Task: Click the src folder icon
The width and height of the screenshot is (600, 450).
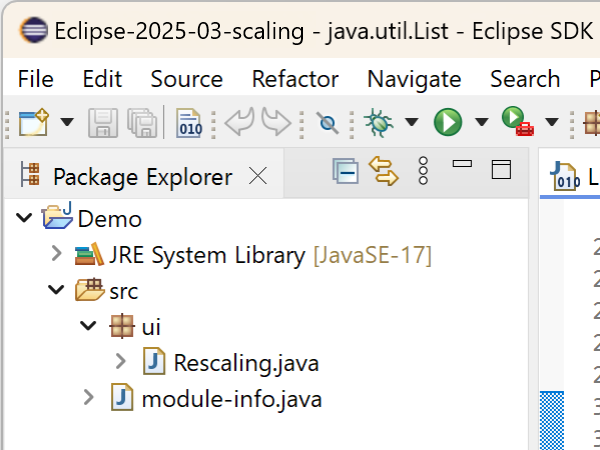Action: [x=90, y=290]
